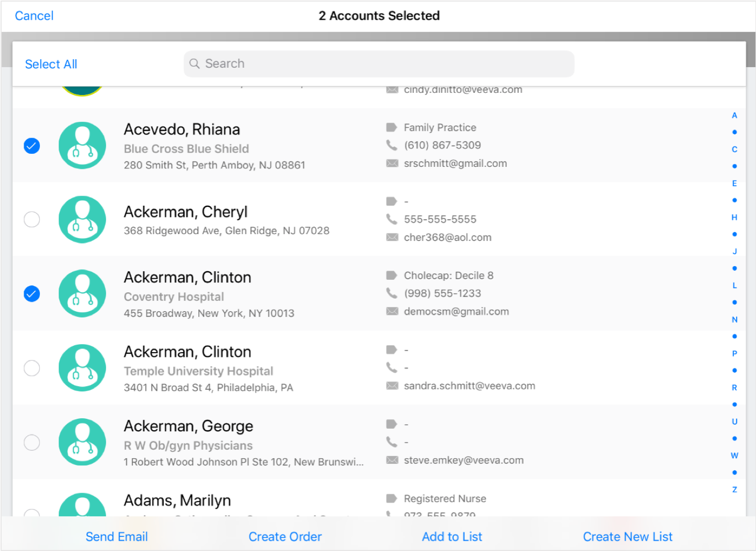Image resolution: width=756 pixels, height=551 pixels.
Task: Focus the account Search field
Action: pyautogui.click(x=379, y=64)
